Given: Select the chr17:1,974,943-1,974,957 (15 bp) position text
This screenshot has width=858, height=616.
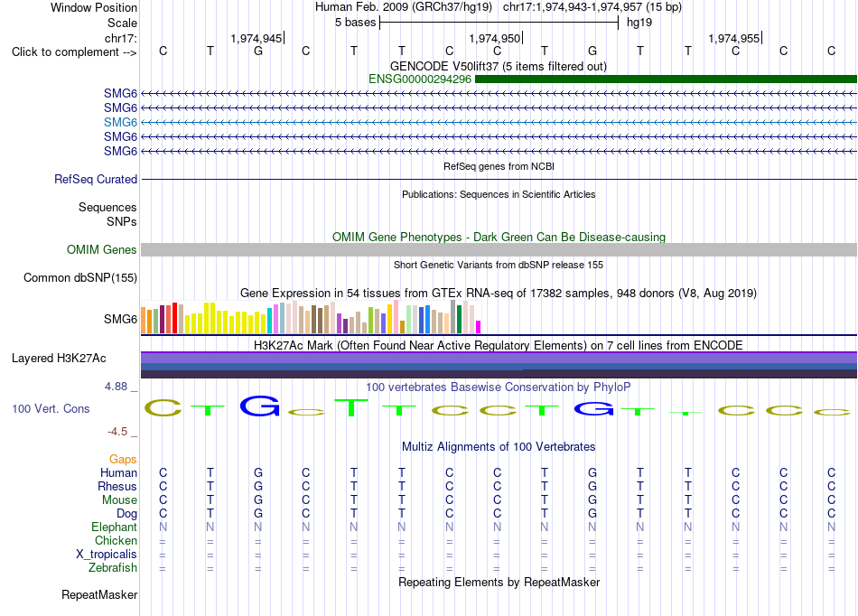Looking at the screenshot, I should click(592, 7).
